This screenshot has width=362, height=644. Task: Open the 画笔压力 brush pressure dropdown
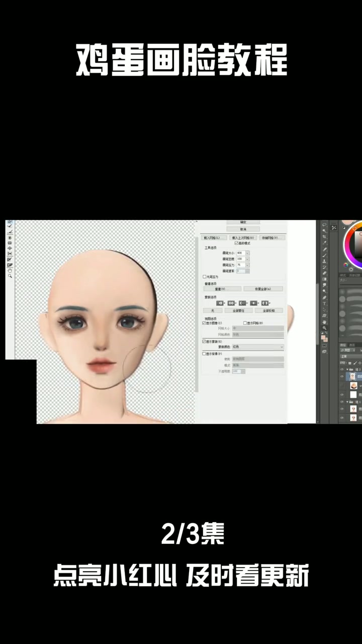247,265
